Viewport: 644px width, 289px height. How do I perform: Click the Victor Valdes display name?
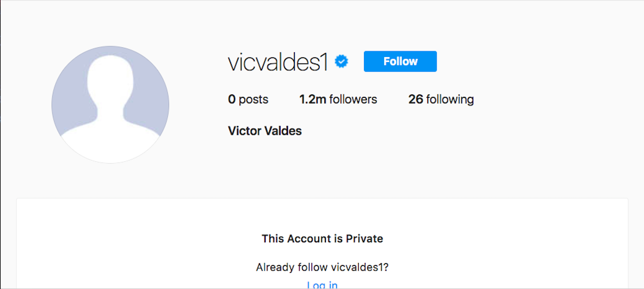pyautogui.click(x=264, y=131)
